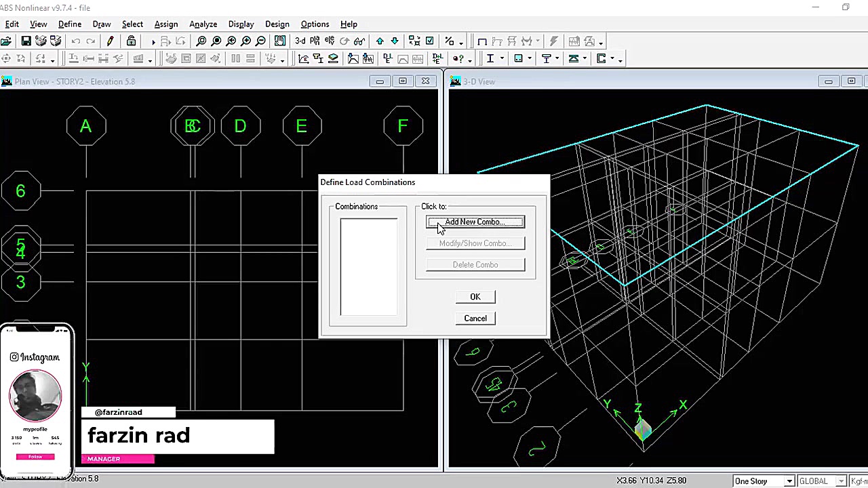Viewport: 868px width, 488px height.
Task: Select the pencil refresh-view icon
Action: (110, 41)
